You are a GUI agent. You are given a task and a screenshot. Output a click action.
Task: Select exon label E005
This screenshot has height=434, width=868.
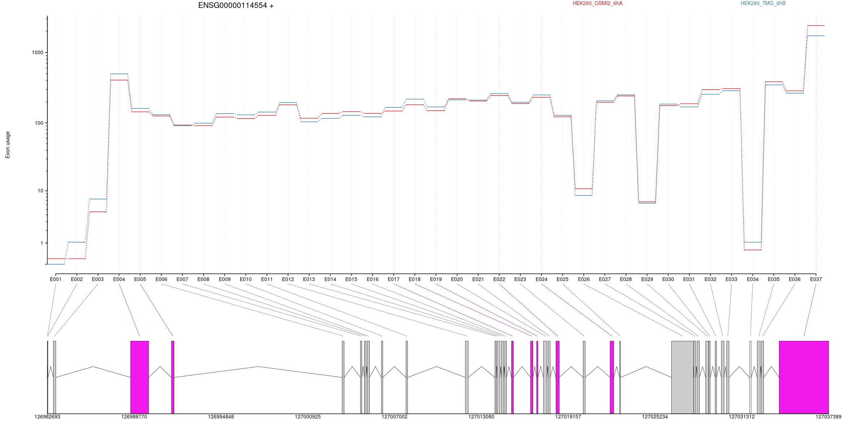[140, 279]
